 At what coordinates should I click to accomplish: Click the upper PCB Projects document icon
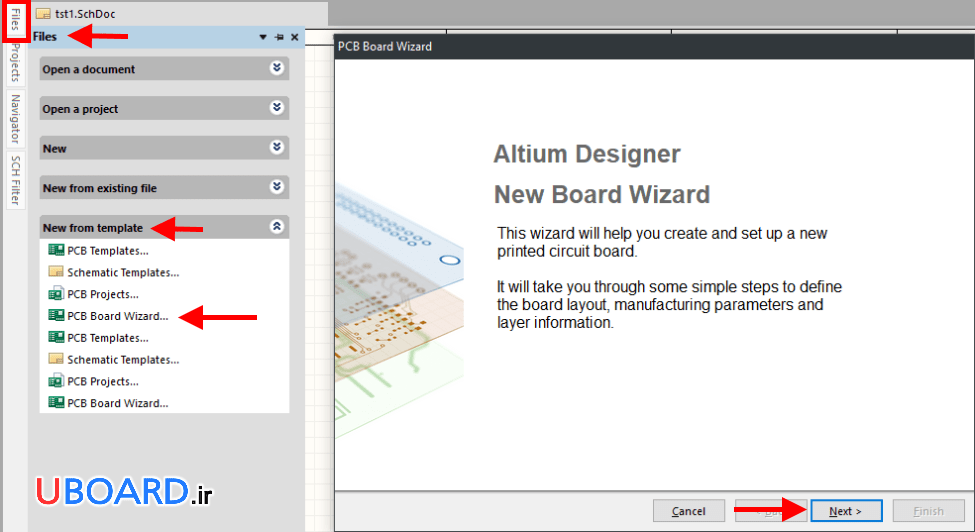[x=56, y=294]
